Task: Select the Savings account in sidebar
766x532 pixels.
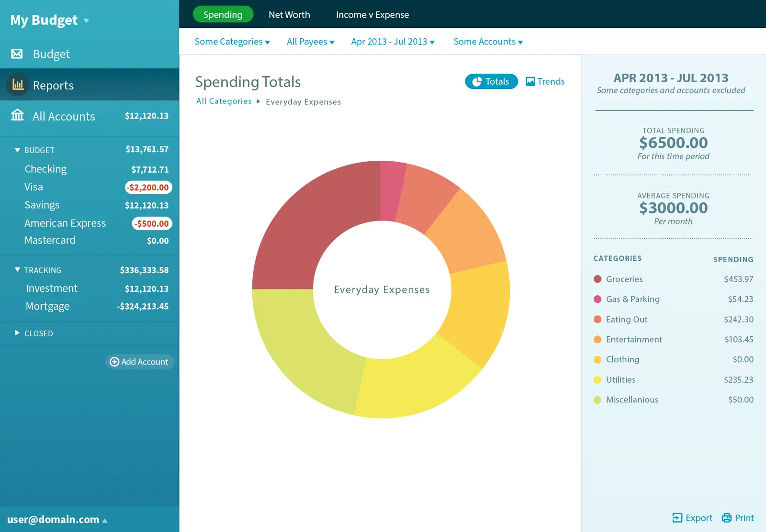Action: click(42, 205)
